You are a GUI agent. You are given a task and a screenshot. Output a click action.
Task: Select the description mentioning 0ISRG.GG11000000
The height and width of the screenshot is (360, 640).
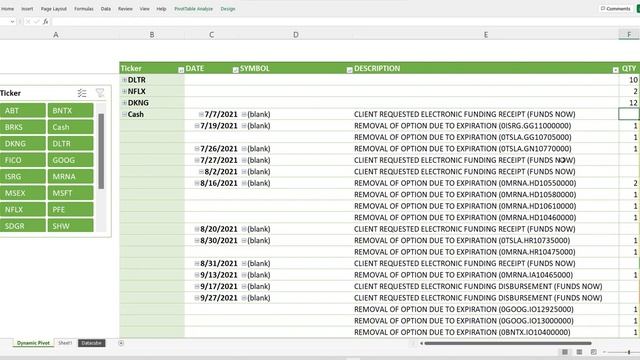click(462, 126)
